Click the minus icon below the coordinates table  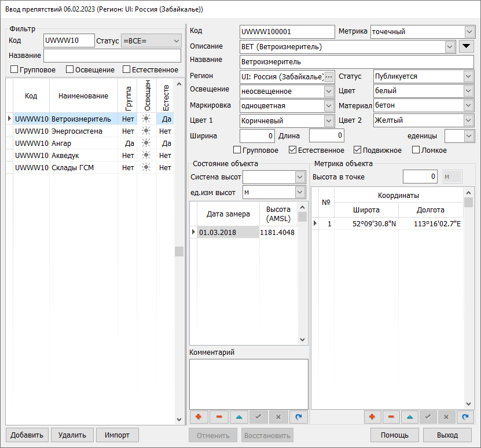[x=391, y=416]
